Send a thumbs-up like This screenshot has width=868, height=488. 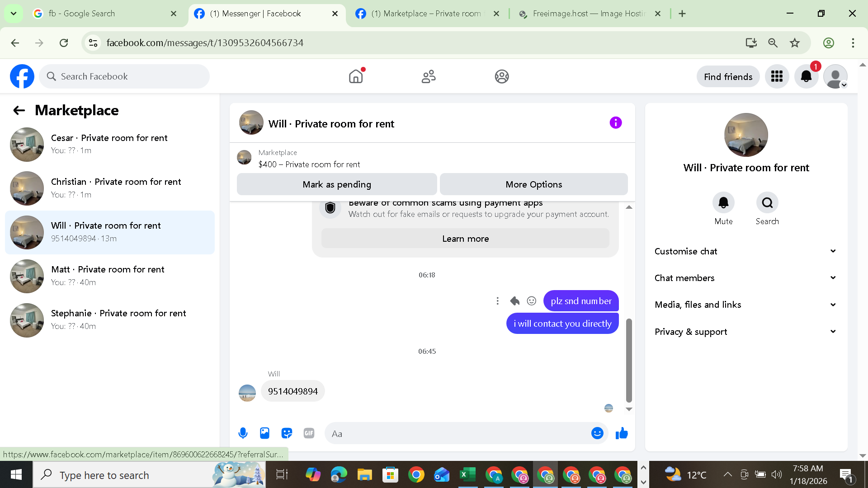click(x=622, y=433)
